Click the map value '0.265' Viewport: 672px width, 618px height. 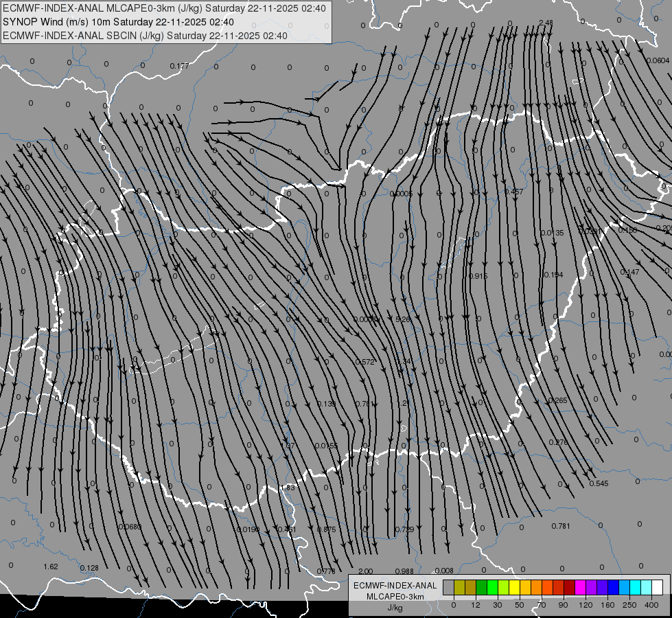(557, 400)
